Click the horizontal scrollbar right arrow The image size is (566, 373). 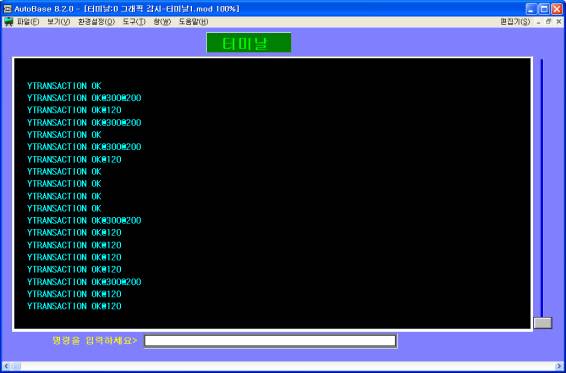point(560,366)
